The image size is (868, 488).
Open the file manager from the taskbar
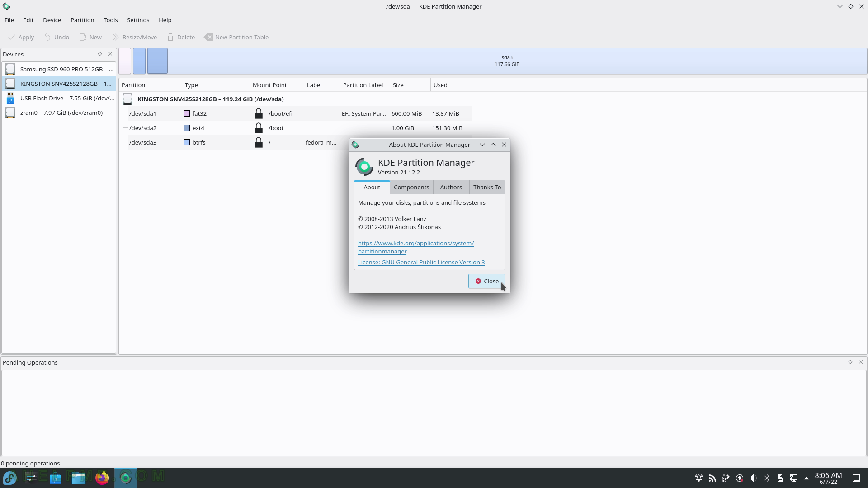tap(79, 478)
